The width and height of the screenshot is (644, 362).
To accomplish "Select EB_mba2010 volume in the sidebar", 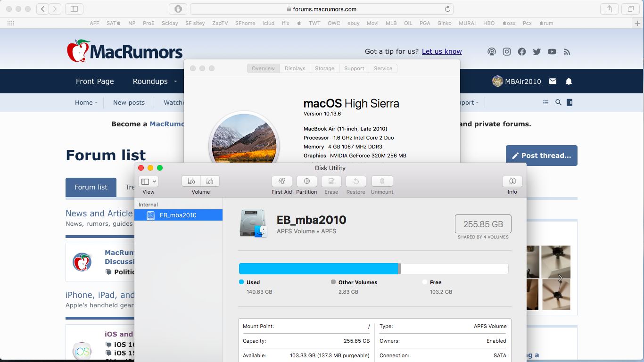I will 178,215.
